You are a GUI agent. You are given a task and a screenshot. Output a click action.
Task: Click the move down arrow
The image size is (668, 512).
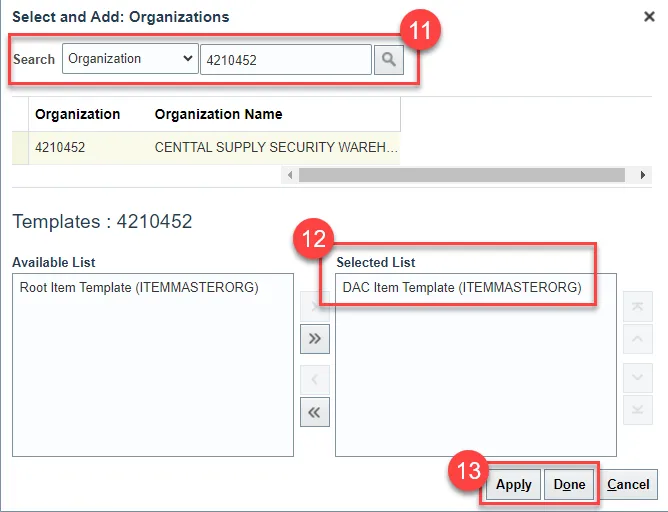click(637, 378)
